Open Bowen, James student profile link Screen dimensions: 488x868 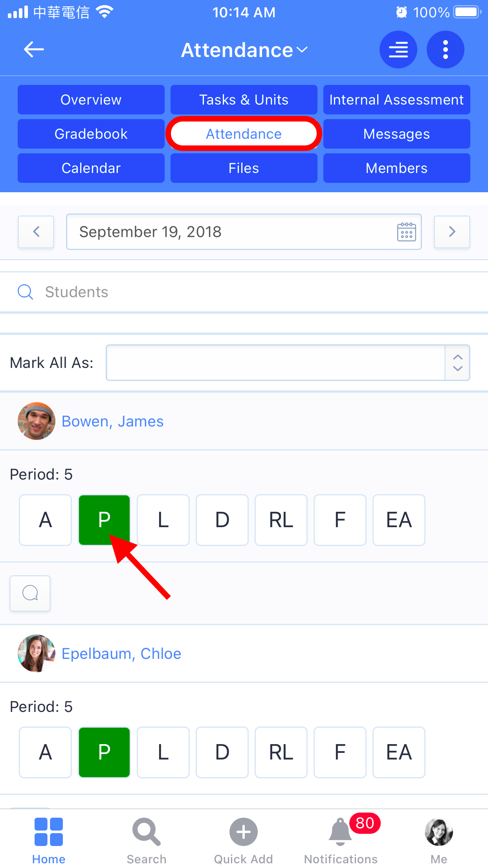tap(112, 421)
